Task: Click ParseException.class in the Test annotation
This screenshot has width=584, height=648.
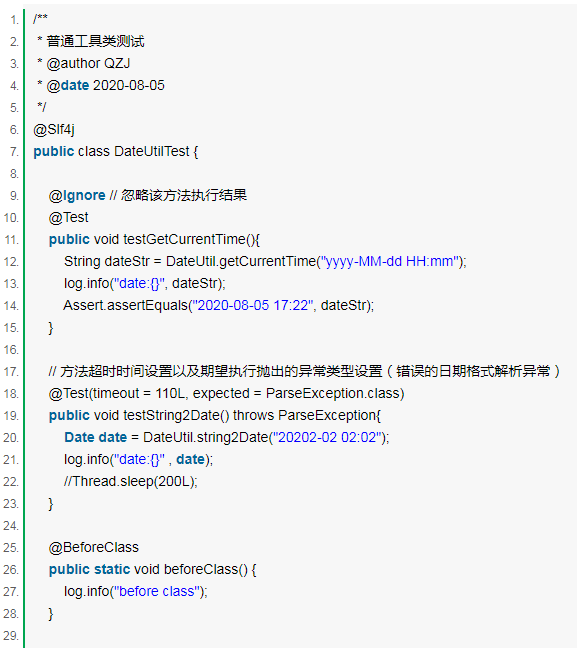Action: tap(333, 393)
